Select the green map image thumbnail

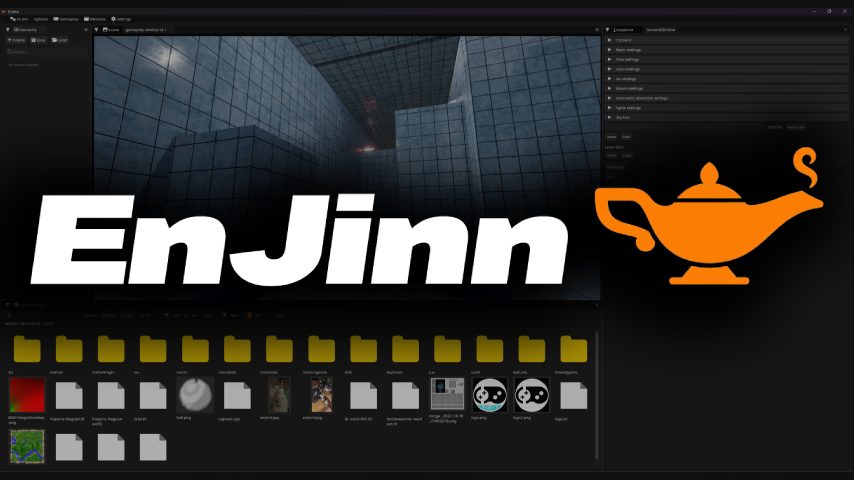27,446
